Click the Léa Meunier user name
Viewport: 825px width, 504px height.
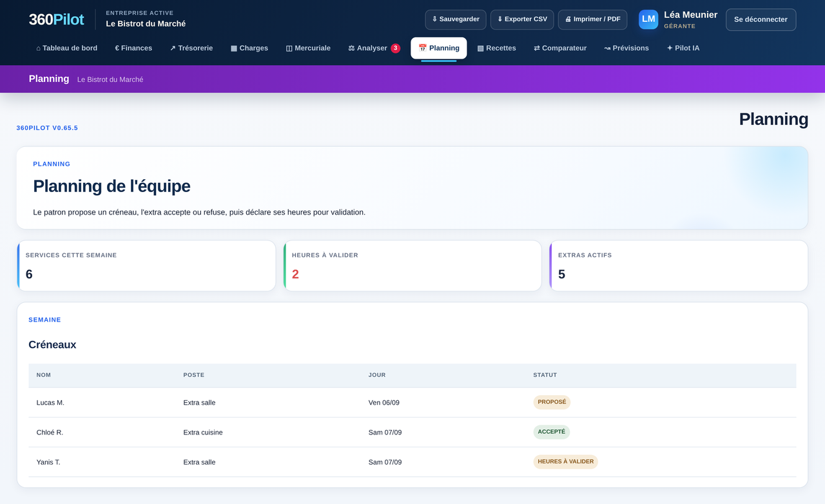[x=690, y=15]
